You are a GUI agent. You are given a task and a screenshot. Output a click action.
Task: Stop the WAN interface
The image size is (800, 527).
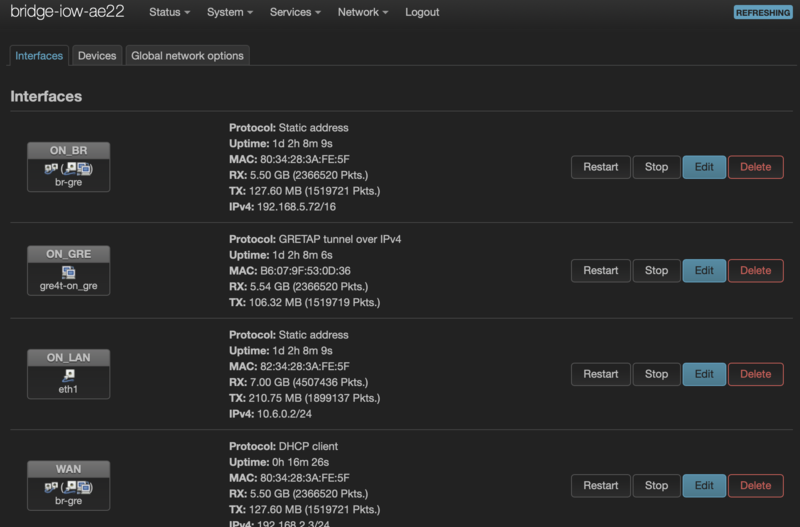[x=656, y=486]
